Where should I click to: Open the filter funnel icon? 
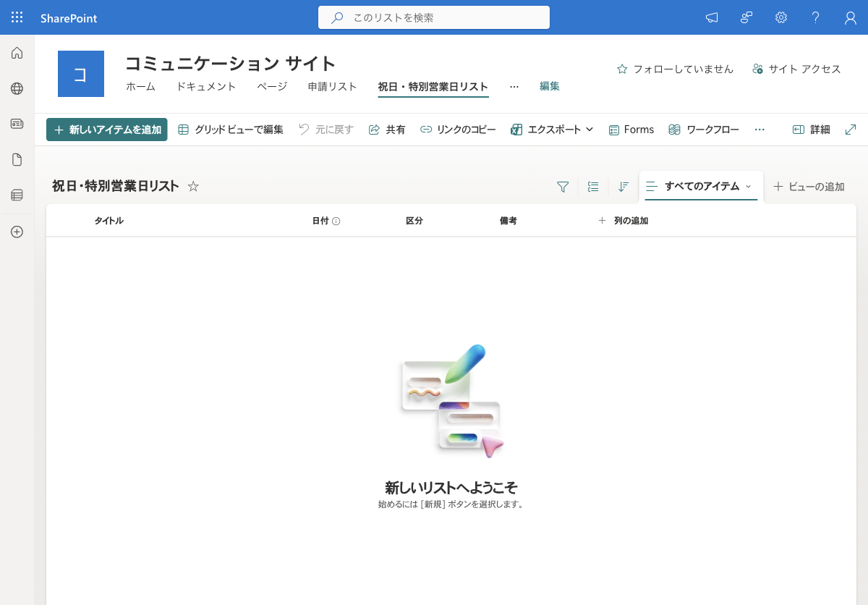tap(563, 187)
